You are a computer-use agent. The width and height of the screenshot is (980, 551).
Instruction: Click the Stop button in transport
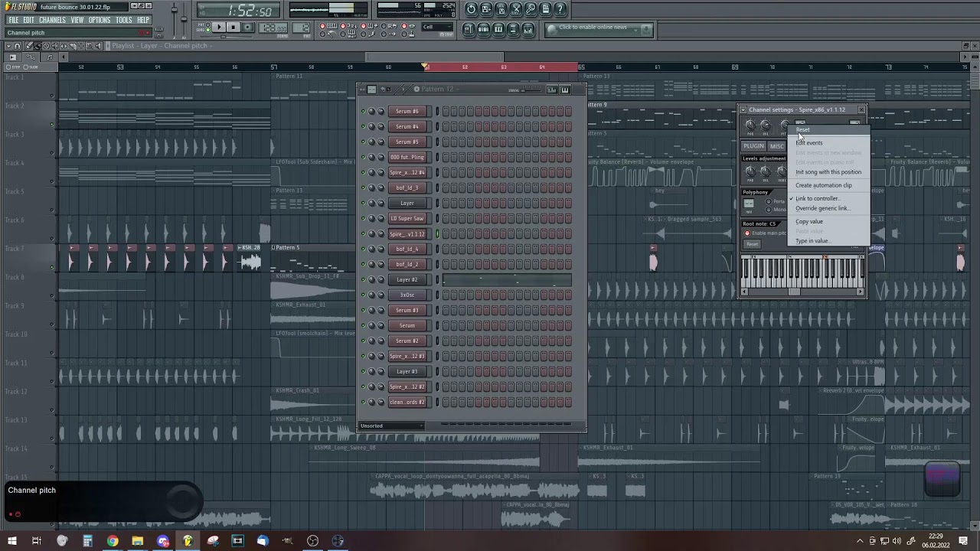coord(234,28)
